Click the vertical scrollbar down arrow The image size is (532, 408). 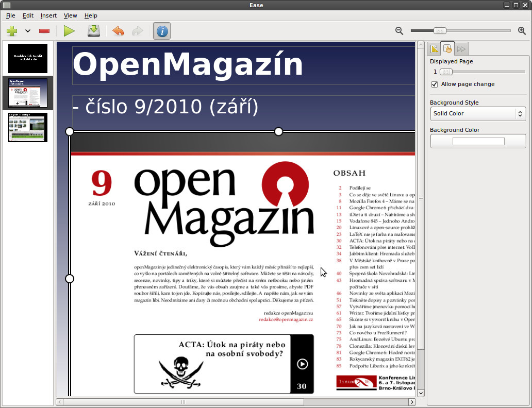coord(421,393)
